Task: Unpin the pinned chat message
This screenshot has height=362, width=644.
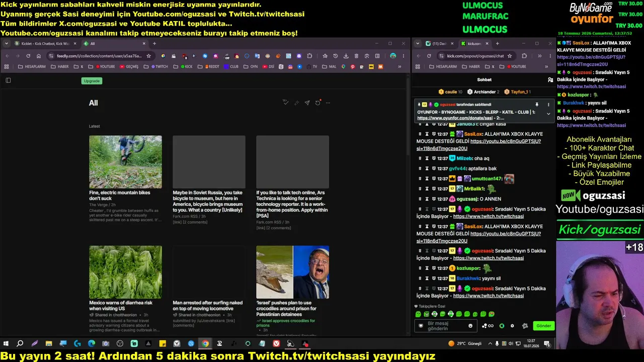Action: click(537, 105)
